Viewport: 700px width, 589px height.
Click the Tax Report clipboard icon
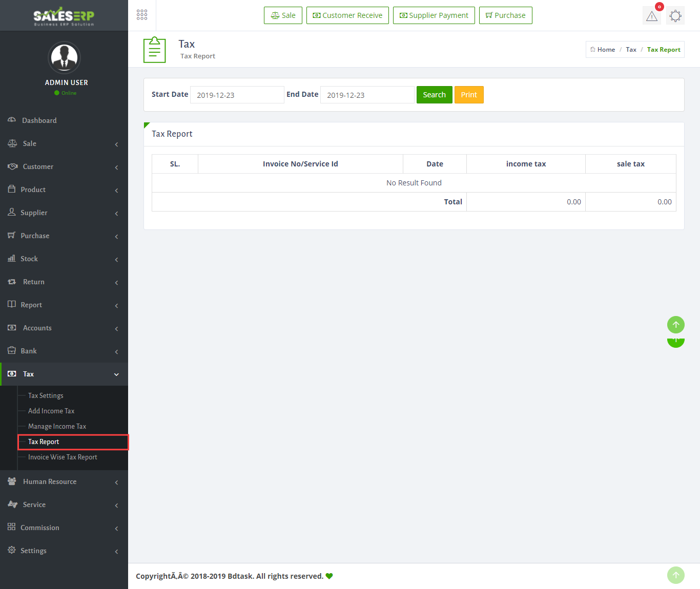pos(154,50)
